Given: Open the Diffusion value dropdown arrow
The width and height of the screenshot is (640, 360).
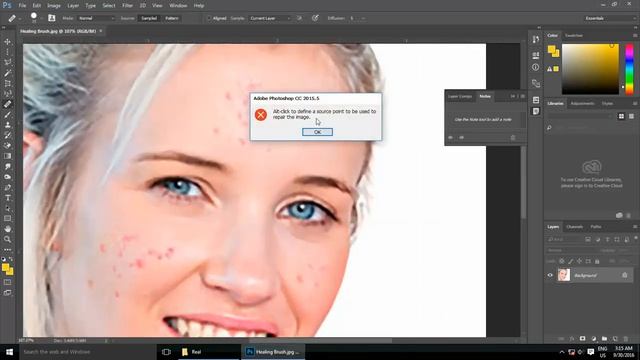Looking at the screenshot, I should pos(363,18).
